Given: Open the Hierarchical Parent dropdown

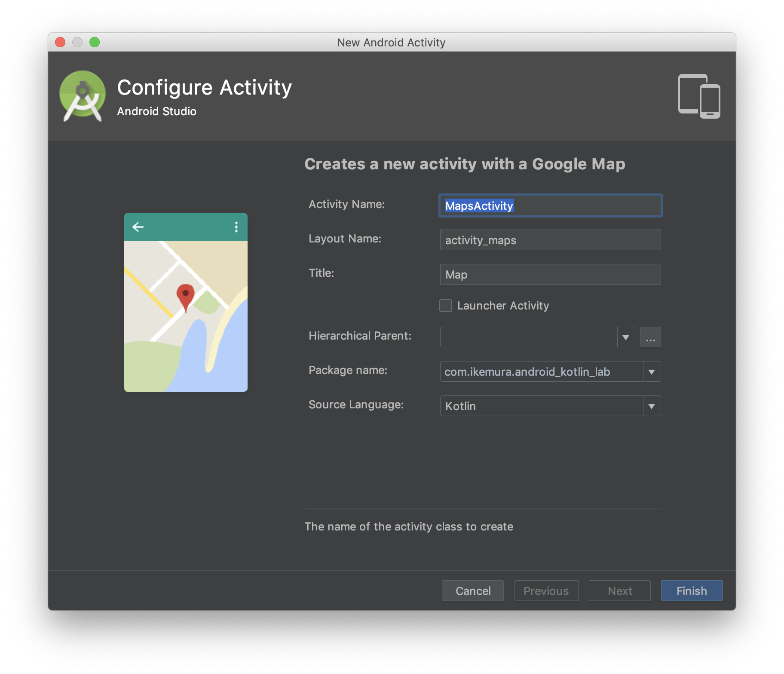Looking at the screenshot, I should click(x=625, y=337).
